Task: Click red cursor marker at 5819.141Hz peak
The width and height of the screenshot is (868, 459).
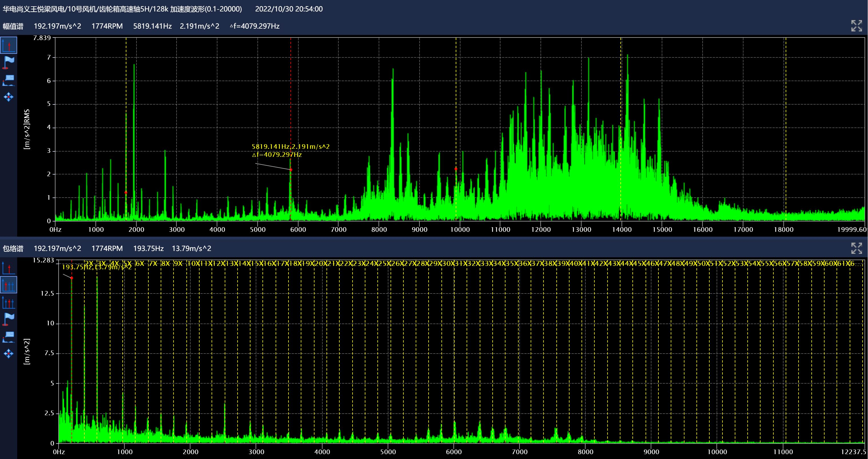Action: coord(291,170)
